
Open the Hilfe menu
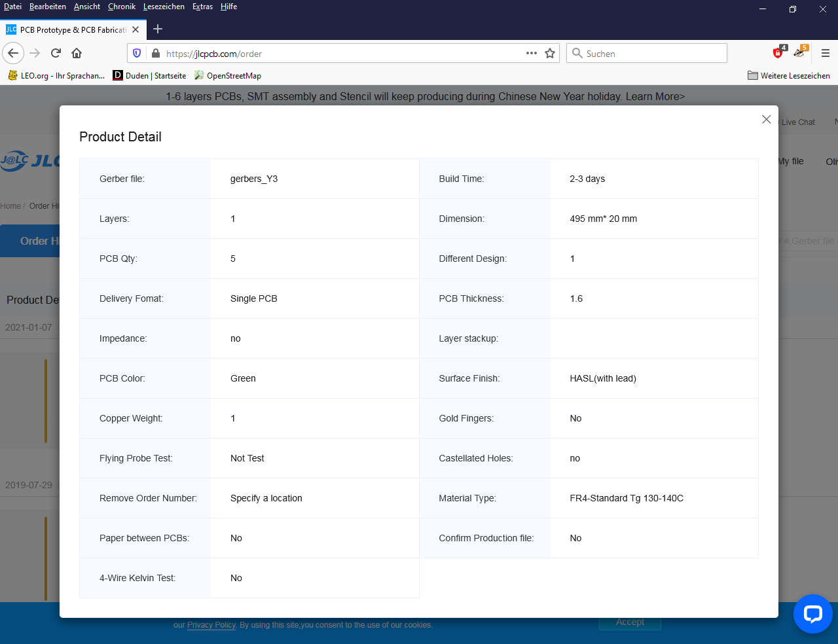228,7
